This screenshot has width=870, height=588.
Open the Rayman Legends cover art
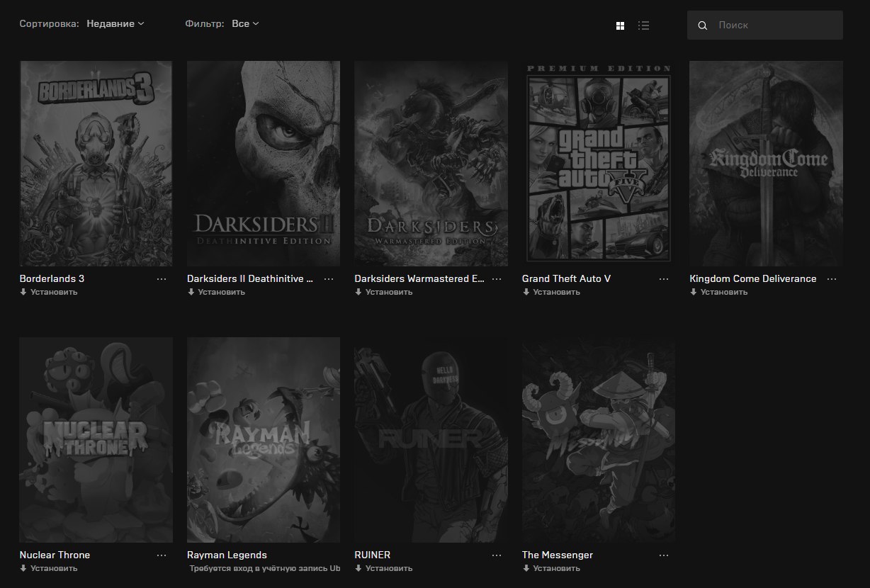[x=264, y=440]
